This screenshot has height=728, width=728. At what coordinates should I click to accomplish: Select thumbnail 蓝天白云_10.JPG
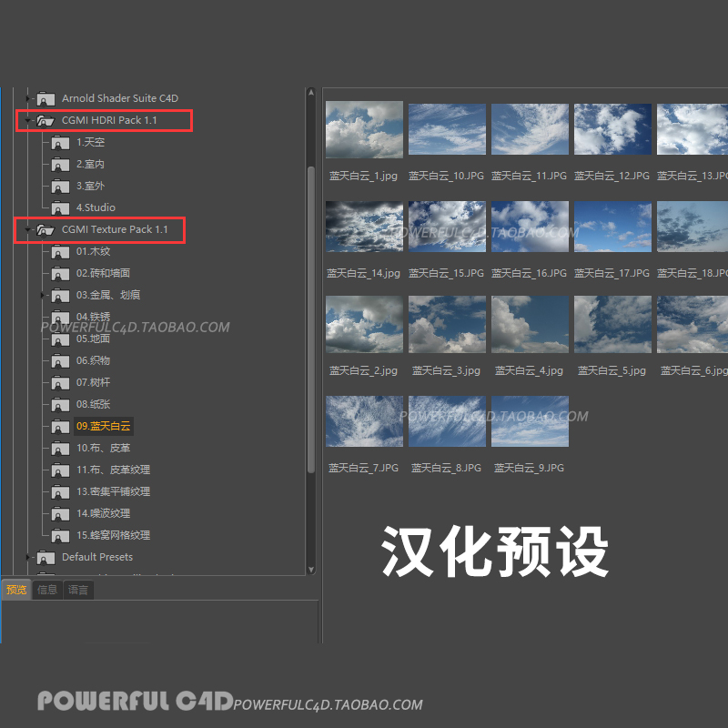pyautogui.click(x=447, y=129)
